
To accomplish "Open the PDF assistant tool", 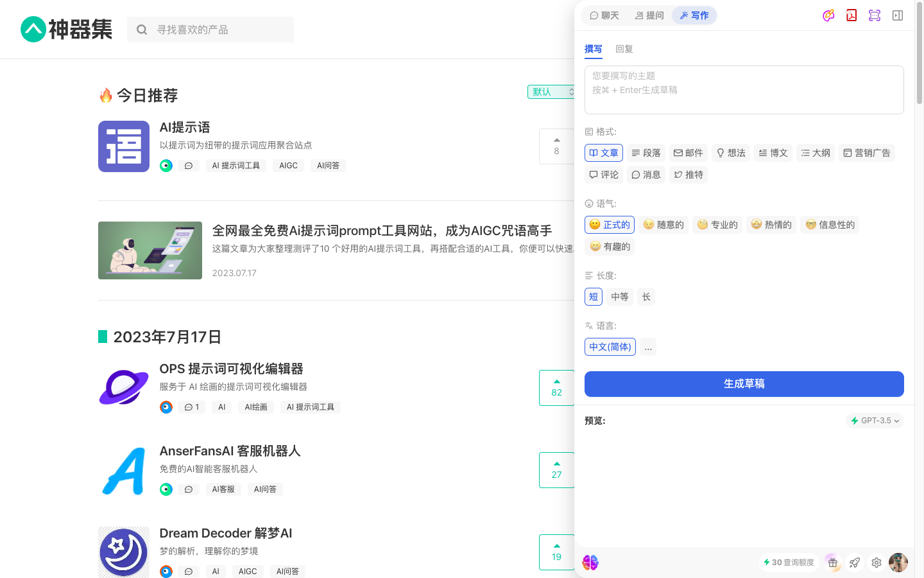I will pyautogui.click(x=851, y=15).
